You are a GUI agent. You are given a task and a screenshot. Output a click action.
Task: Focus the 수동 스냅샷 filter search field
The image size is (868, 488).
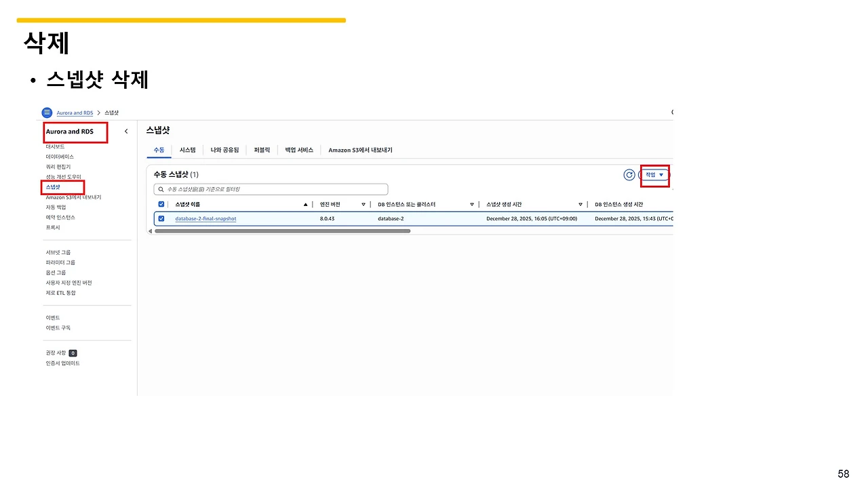[x=271, y=189]
